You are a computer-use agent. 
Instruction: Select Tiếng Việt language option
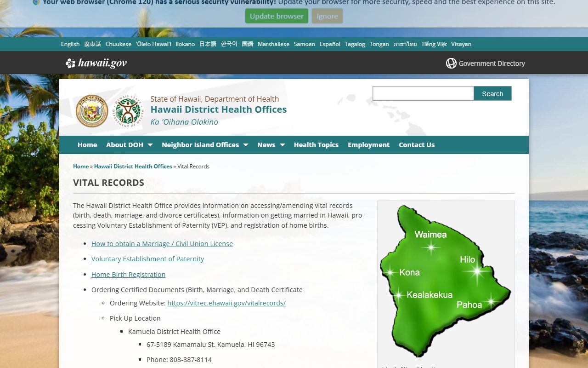pyautogui.click(x=434, y=44)
